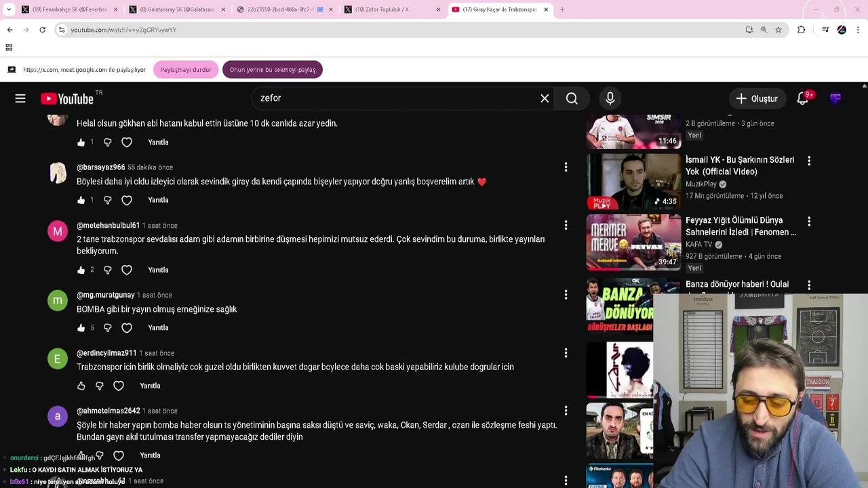Open more options for Banza dönüyor video

click(x=808, y=285)
